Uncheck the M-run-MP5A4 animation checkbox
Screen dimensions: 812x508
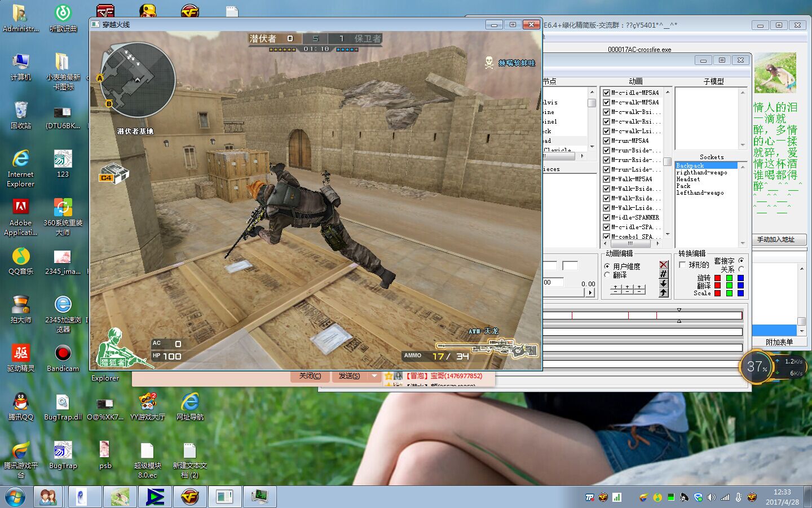[x=606, y=141]
